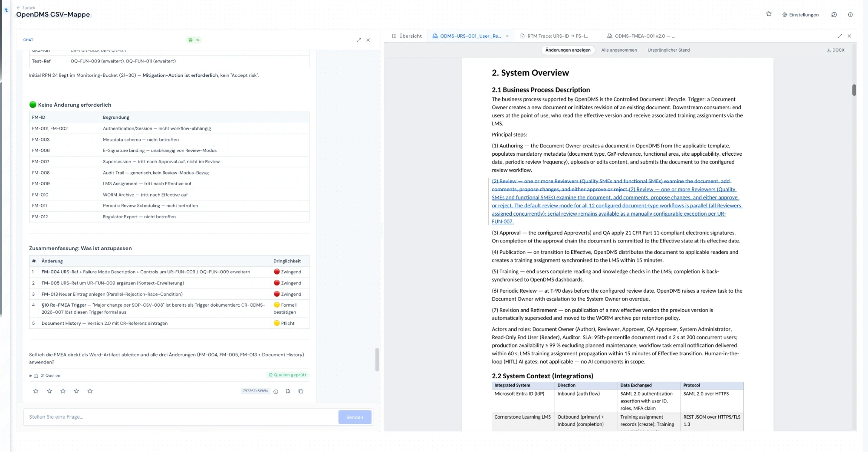Export the chat answer as document
Viewport: 868px width, 452px height.
pos(288,391)
